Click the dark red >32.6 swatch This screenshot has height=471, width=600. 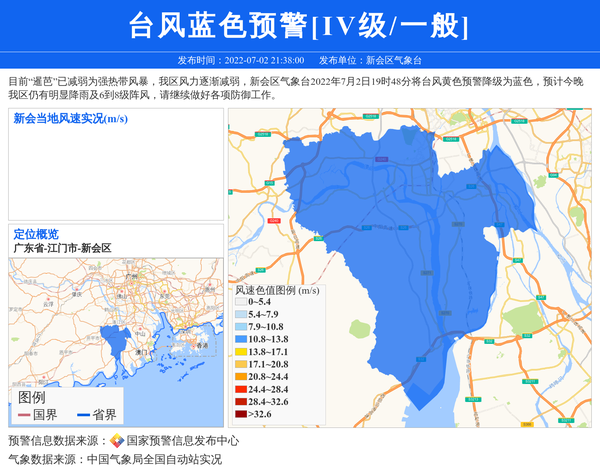[x=240, y=413]
